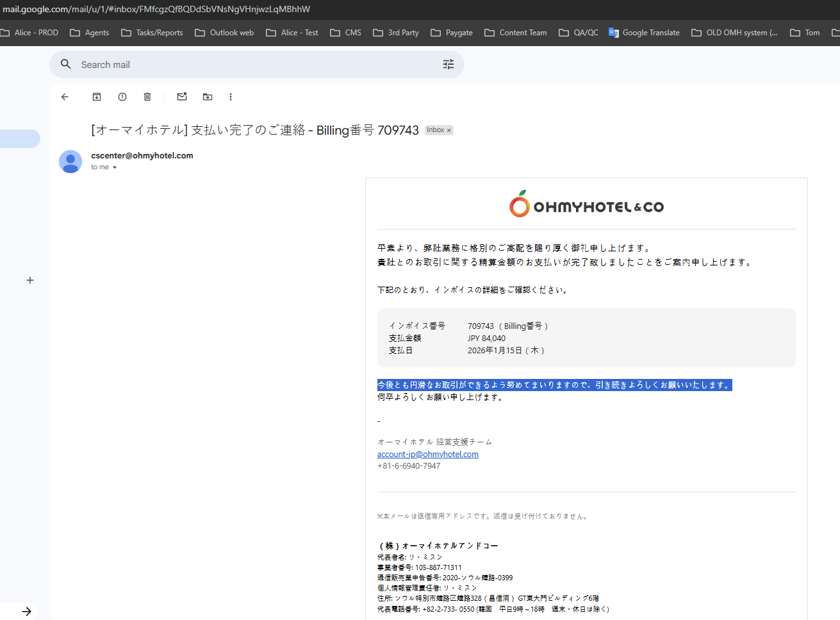Show advanced search filter options
840x620 pixels.
[x=449, y=64]
